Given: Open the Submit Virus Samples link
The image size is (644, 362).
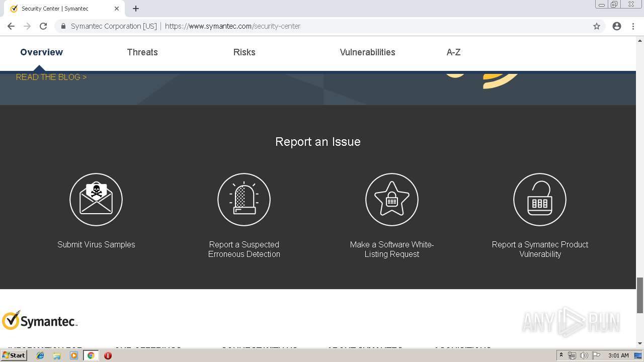Looking at the screenshot, I should [96, 244].
